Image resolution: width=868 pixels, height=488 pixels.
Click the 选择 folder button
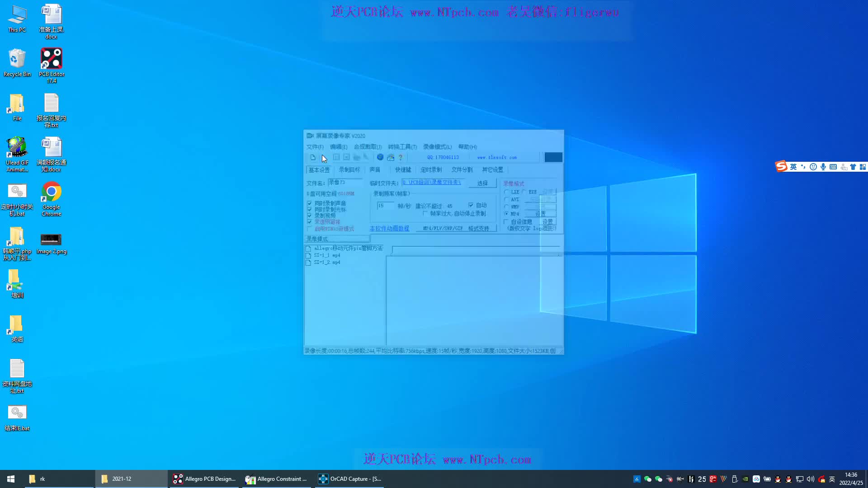point(483,183)
